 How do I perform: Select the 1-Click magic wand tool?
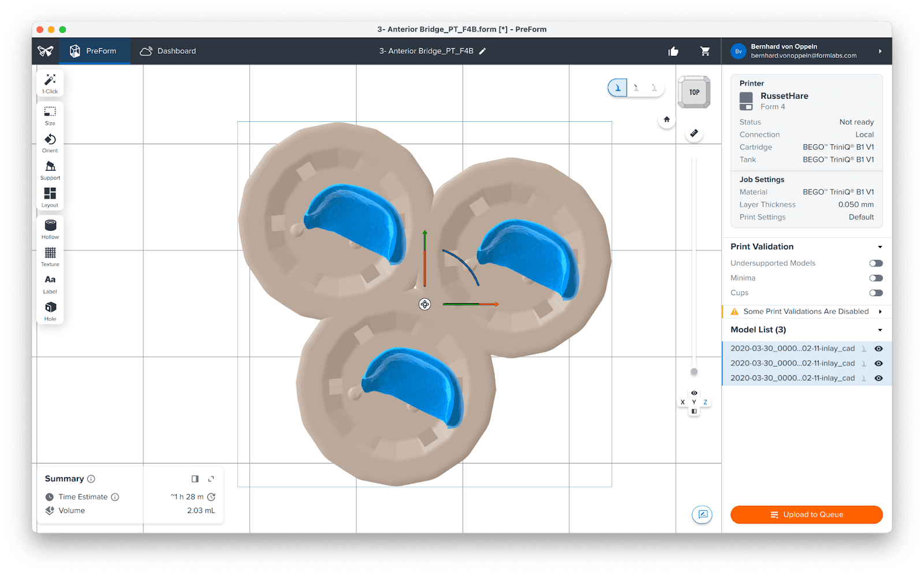pyautogui.click(x=50, y=83)
